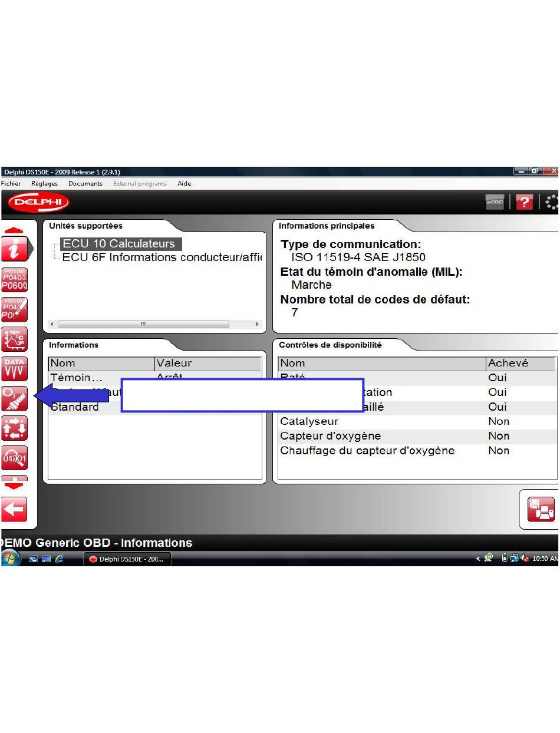
Task: Click the Informations principales panel tab
Action: pyautogui.click(x=327, y=226)
